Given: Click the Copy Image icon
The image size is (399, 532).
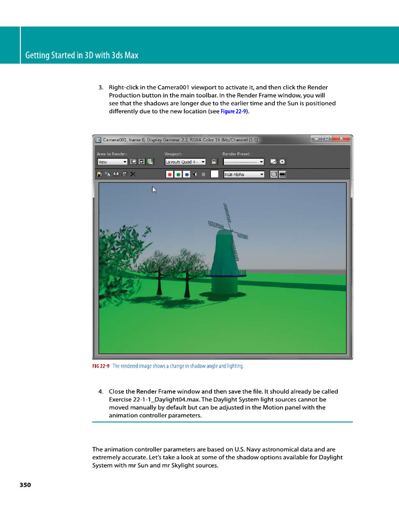Looking at the screenshot, I should [108, 175].
